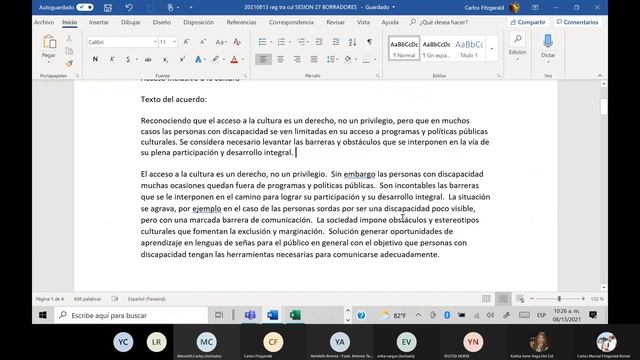
Task: Toggle italic K formatting
Action: [112, 60]
